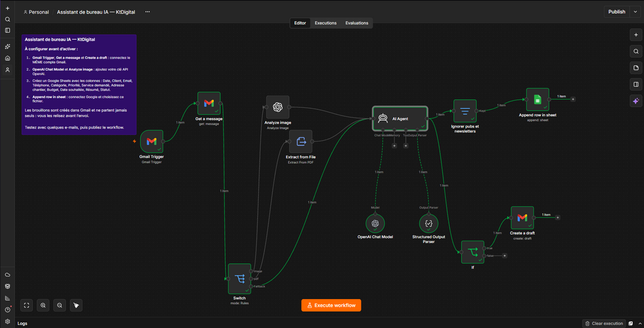644x328 pixels.
Task: Open the Gmail Trigger node
Action: pos(152,141)
